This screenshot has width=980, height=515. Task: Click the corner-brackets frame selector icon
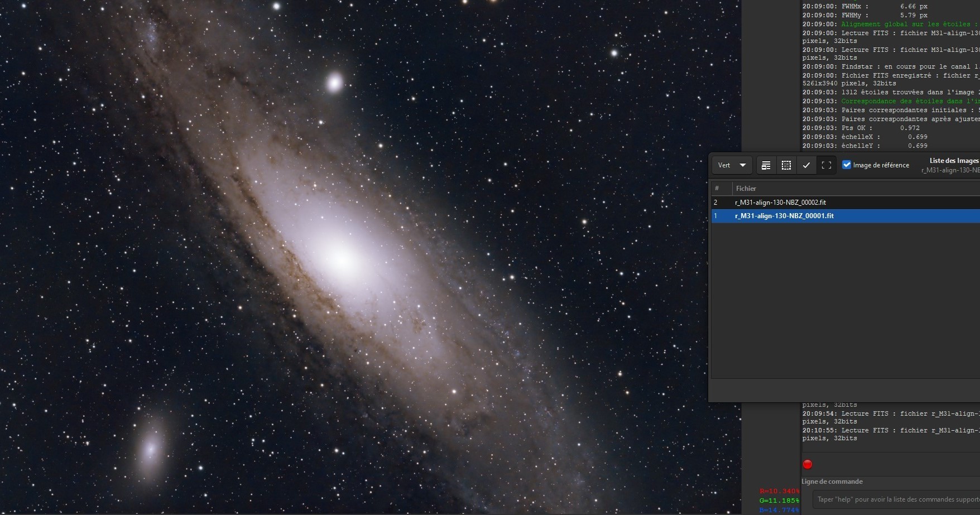click(827, 165)
